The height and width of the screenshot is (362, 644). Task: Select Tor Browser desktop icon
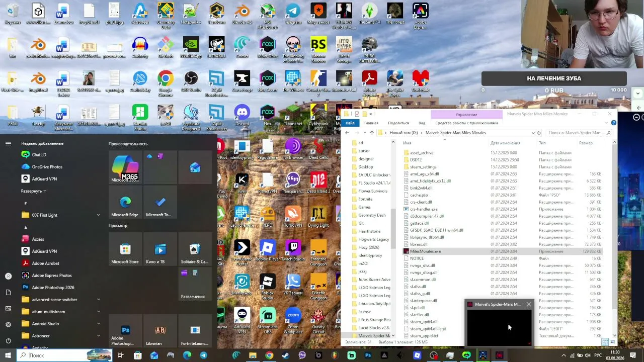[293, 149]
